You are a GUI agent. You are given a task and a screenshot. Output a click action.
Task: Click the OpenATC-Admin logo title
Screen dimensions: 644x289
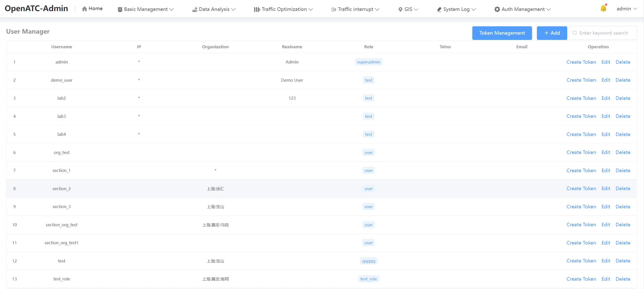[x=36, y=9]
